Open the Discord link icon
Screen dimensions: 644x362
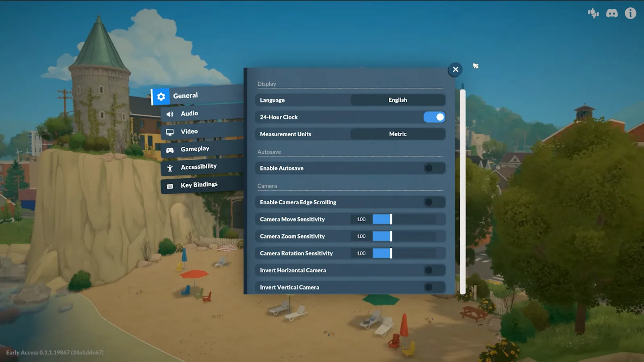(612, 13)
